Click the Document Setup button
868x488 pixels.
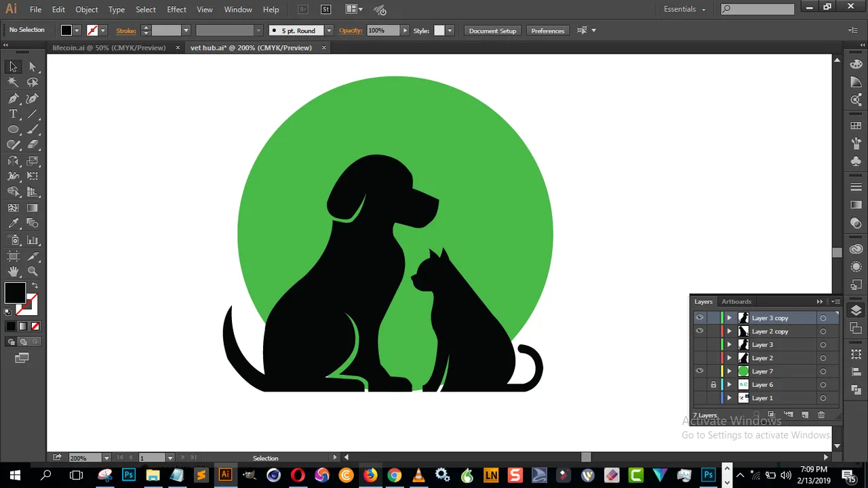pos(492,30)
